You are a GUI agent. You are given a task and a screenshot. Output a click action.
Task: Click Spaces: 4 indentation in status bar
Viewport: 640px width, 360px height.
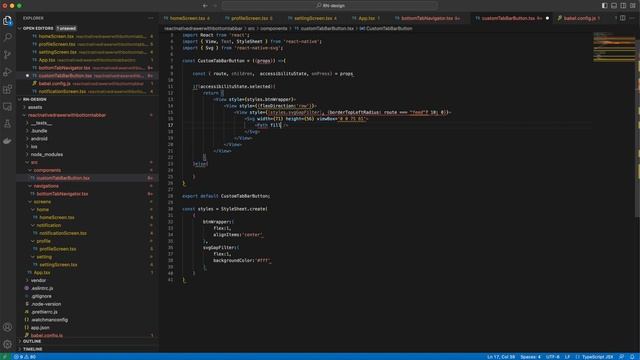pyautogui.click(x=530, y=357)
